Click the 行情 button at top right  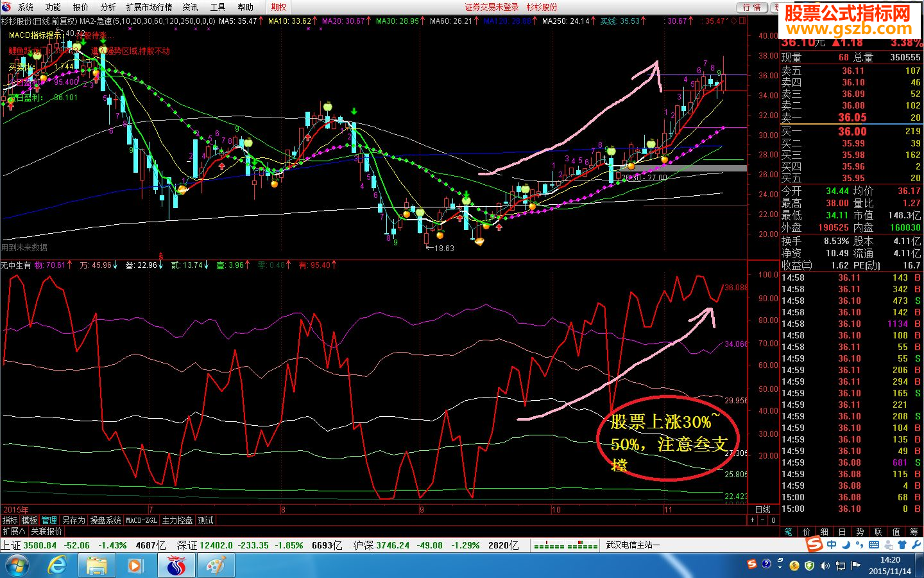(752, 7)
